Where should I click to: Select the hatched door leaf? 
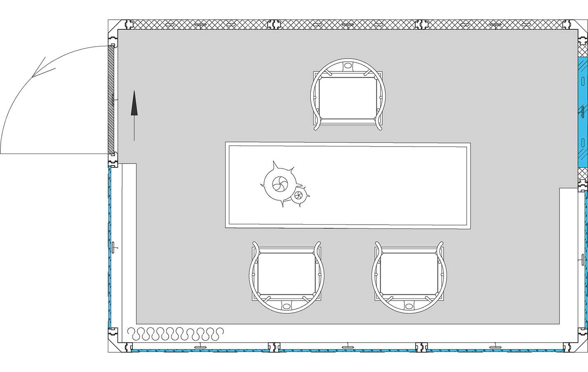(x=112, y=99)
